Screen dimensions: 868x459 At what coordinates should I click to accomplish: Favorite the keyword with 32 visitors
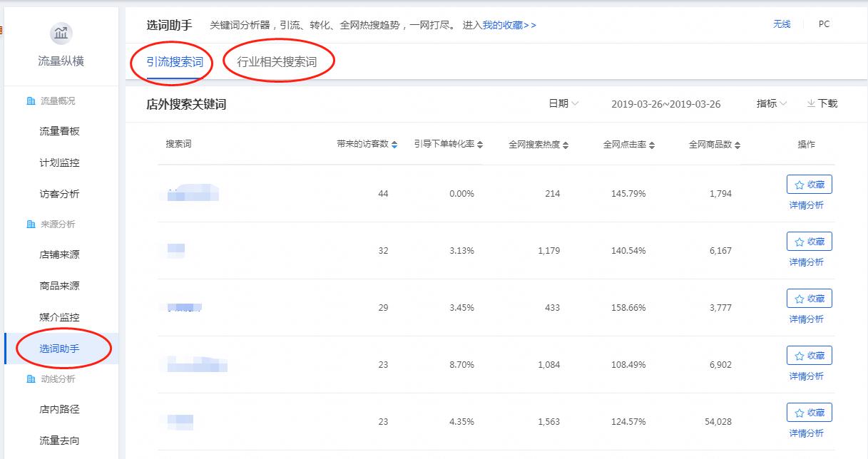(x=809, y=242)
